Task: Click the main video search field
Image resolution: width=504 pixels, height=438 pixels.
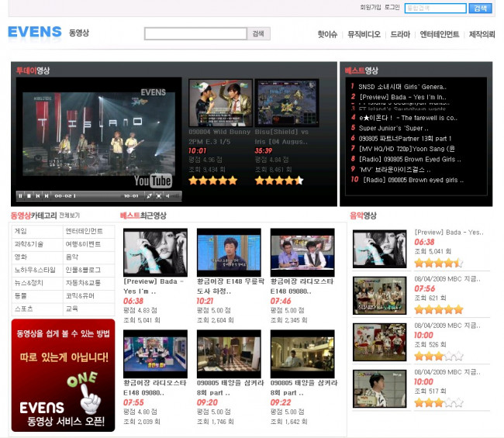Action: (x=195, y=33)
